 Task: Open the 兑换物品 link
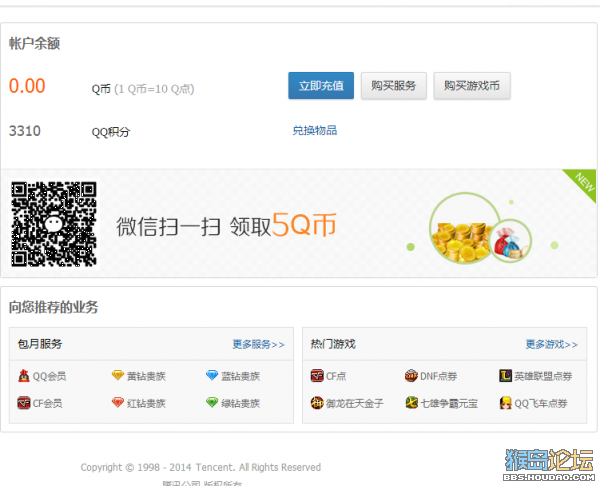315,130
